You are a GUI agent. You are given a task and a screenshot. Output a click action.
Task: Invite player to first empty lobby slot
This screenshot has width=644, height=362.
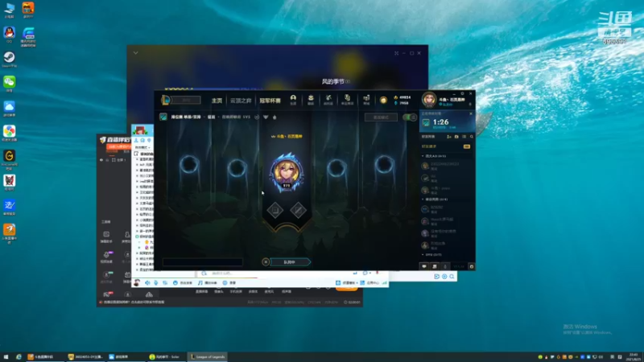pos(189,165)
